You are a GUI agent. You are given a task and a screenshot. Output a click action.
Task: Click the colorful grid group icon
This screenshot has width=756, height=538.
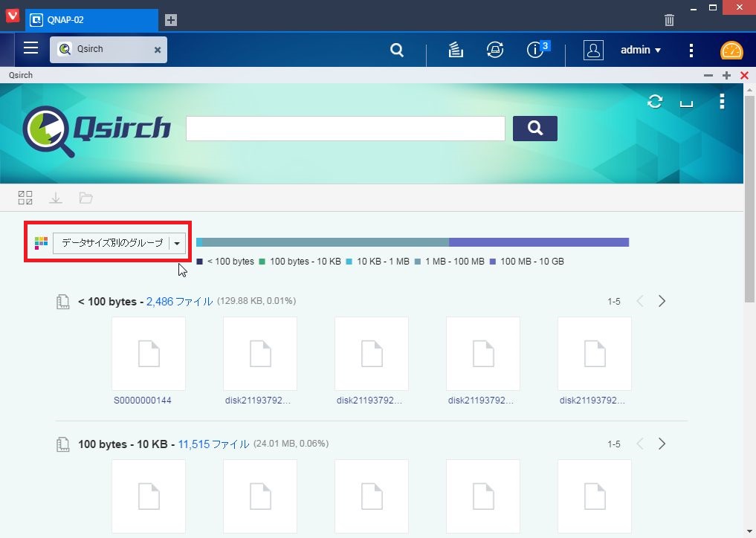pos(41,243)
